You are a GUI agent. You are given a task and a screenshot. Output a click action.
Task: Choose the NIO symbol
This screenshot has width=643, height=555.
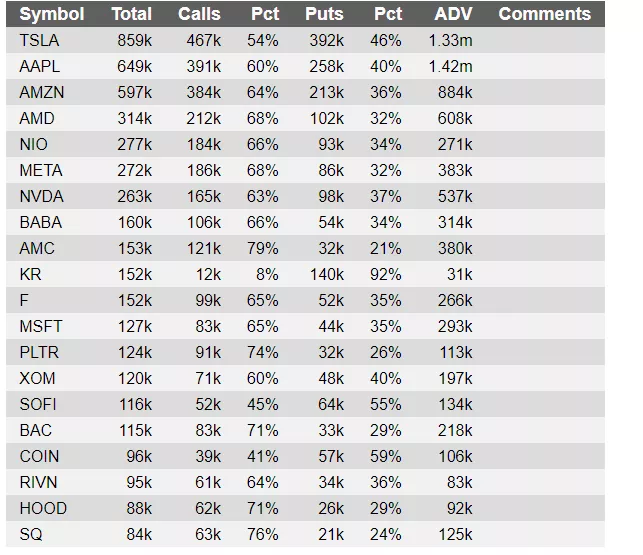click(x=33, y=144)
